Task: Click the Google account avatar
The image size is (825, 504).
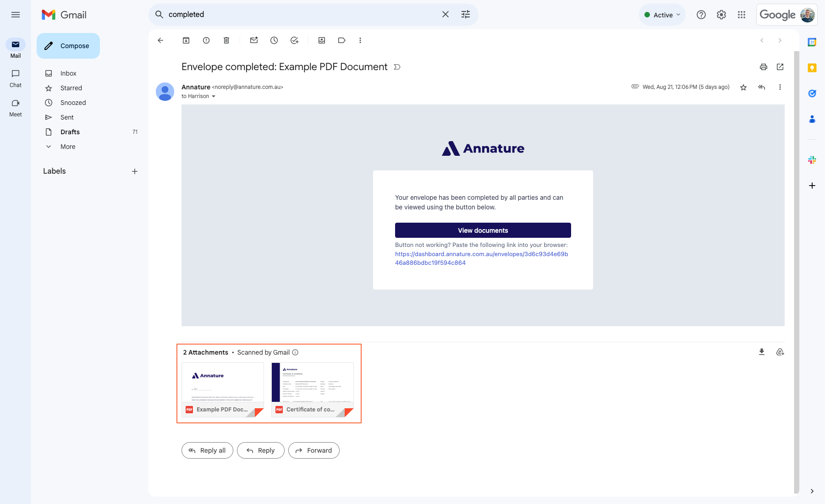Action: [x=808, y=15]
